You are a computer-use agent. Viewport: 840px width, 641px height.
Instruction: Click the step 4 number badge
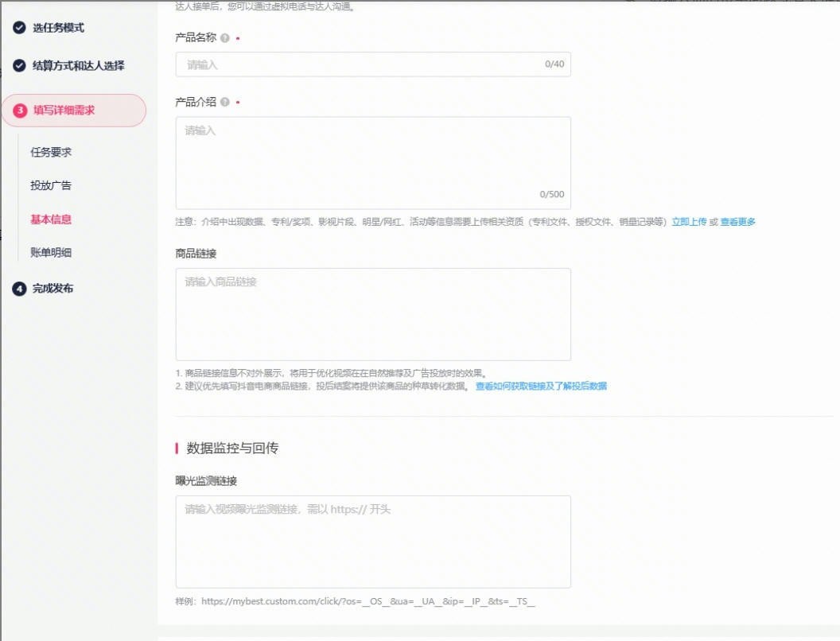(x=19, y=289)
